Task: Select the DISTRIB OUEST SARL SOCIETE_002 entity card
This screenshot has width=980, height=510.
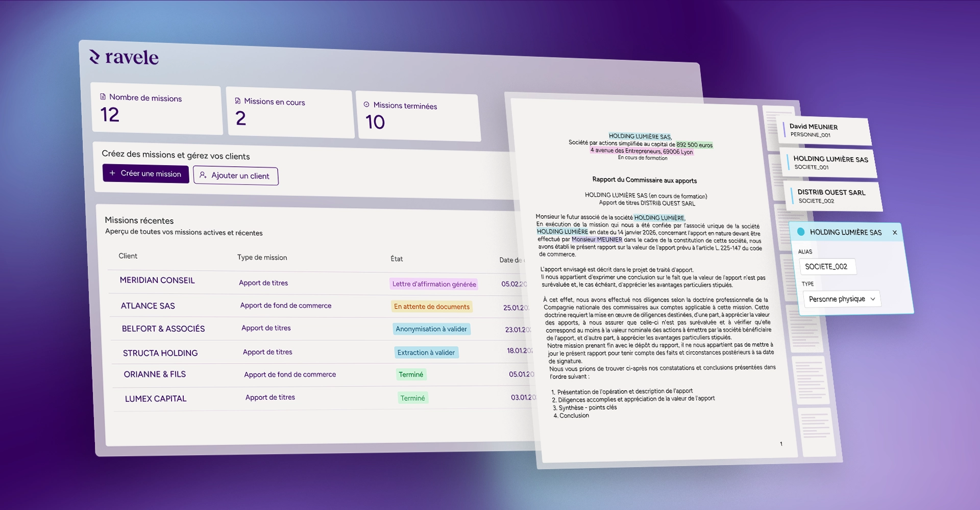Action: point(832,196)
